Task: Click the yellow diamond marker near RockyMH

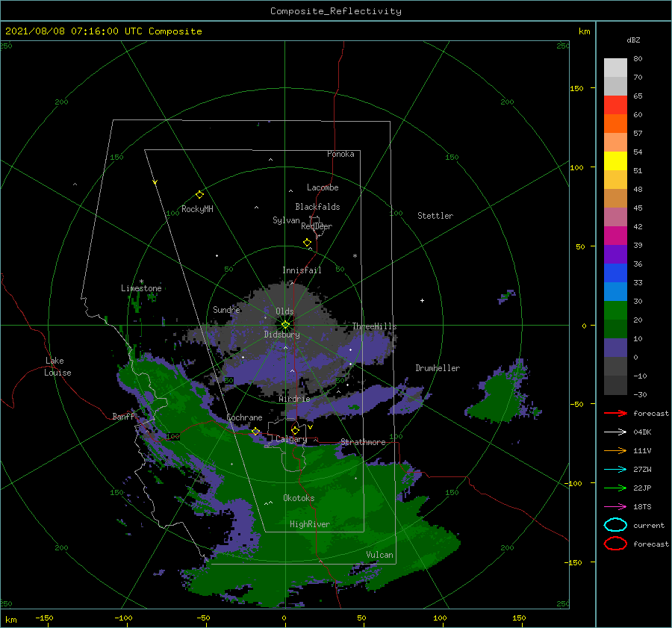Action: click(x=199, y=195)
